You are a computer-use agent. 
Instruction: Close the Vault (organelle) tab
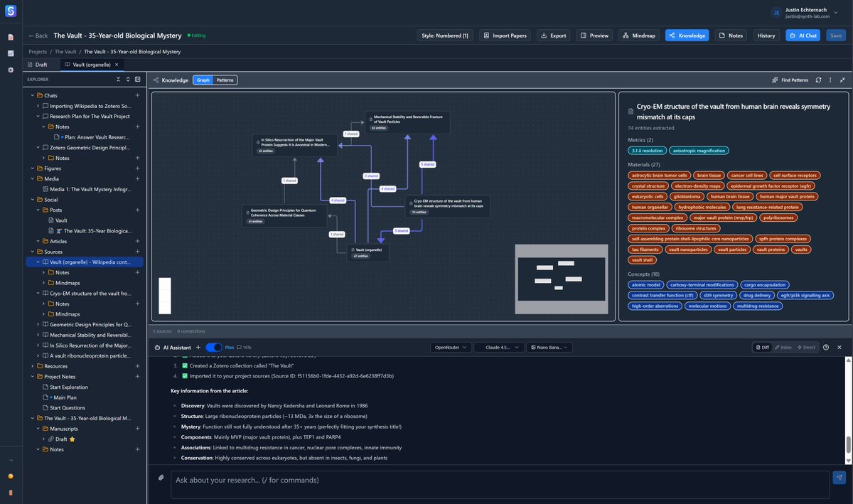pyautogui.click(x=117, y=65)
